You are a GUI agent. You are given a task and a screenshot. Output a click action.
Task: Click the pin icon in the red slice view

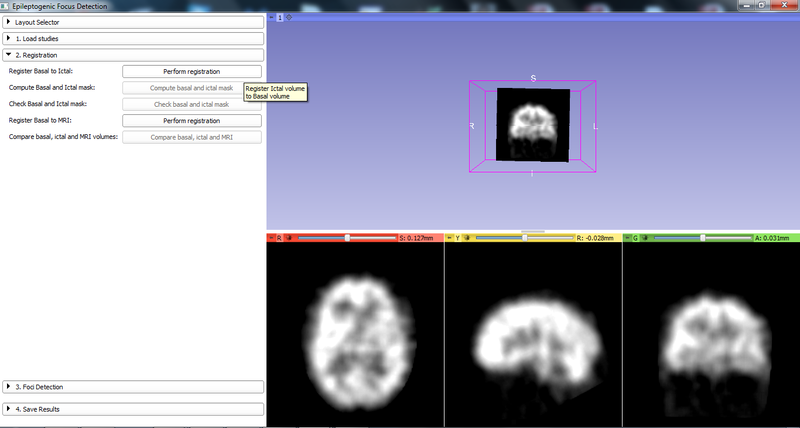tap(272, 238)
